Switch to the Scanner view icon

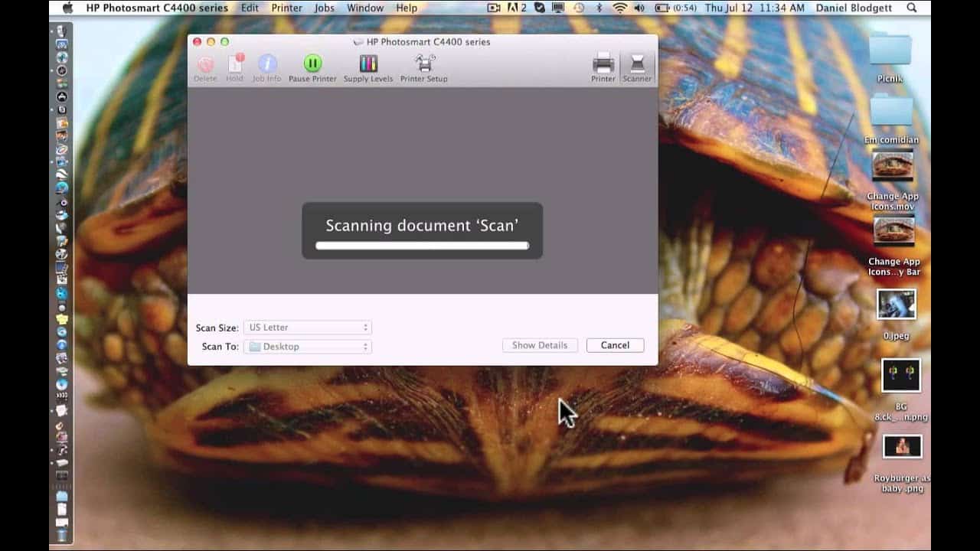pyautogui.click(x=637, y=64)
